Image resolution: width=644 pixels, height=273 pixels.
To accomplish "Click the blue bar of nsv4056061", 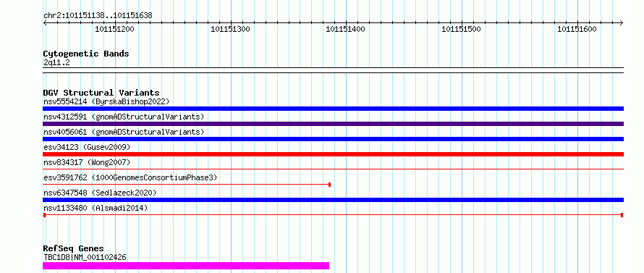I will pos(333,139).
